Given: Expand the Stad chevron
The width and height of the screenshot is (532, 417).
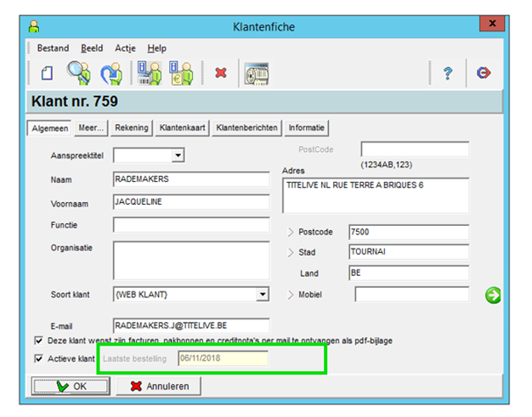Looking at the screenshot, I should [291, 252].
